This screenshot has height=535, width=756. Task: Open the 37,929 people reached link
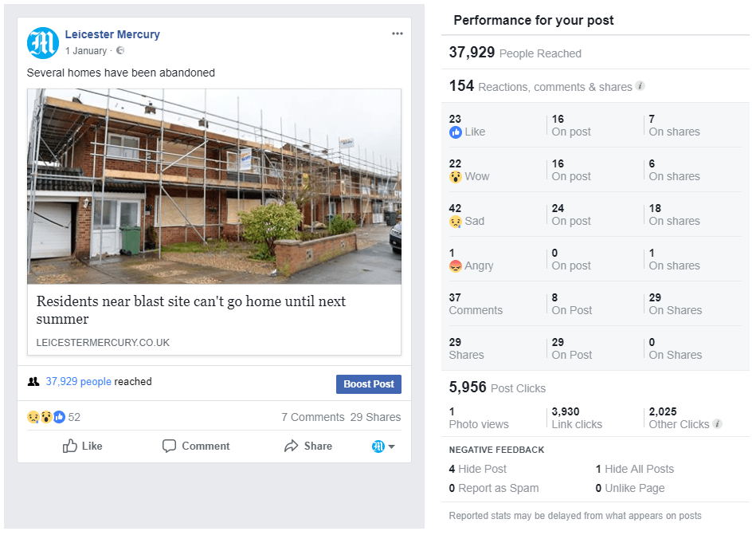pyautogui.click(x=78, y=382)
